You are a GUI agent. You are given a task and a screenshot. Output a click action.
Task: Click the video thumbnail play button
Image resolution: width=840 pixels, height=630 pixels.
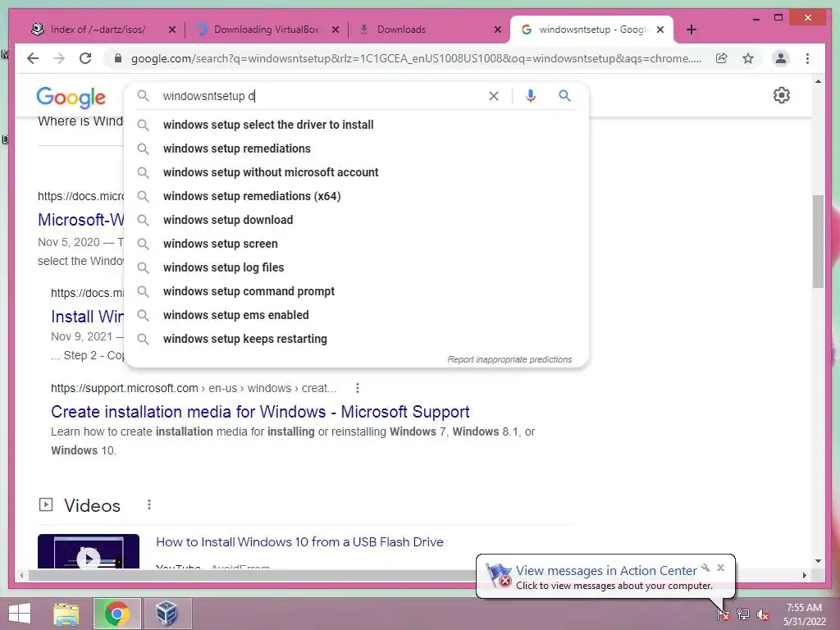point(89,557)
